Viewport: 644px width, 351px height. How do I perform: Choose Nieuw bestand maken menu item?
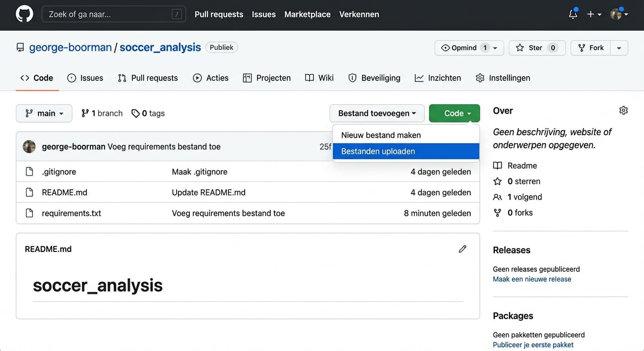point(381,135)
